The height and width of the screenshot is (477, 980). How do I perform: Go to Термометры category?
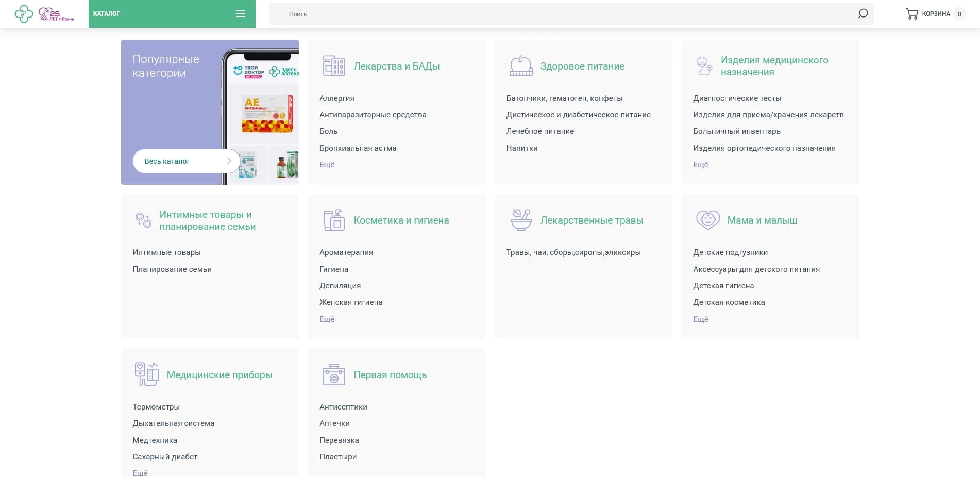point(156,407)
